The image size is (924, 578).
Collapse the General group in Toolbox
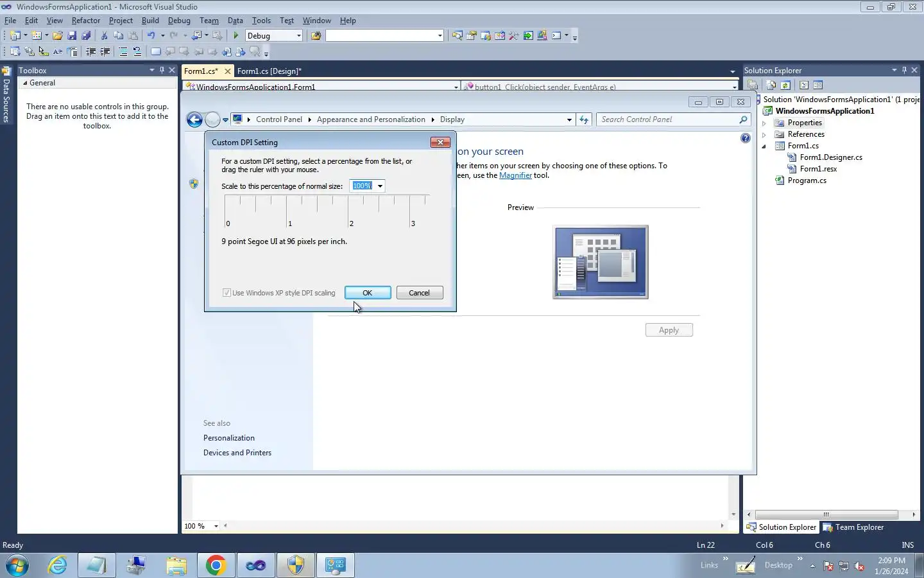pos(25,83)
